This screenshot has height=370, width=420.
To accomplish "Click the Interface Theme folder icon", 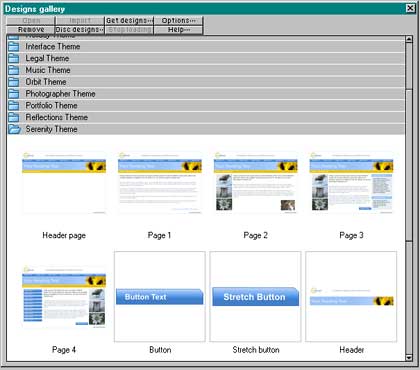I will (x=13, y=47).
